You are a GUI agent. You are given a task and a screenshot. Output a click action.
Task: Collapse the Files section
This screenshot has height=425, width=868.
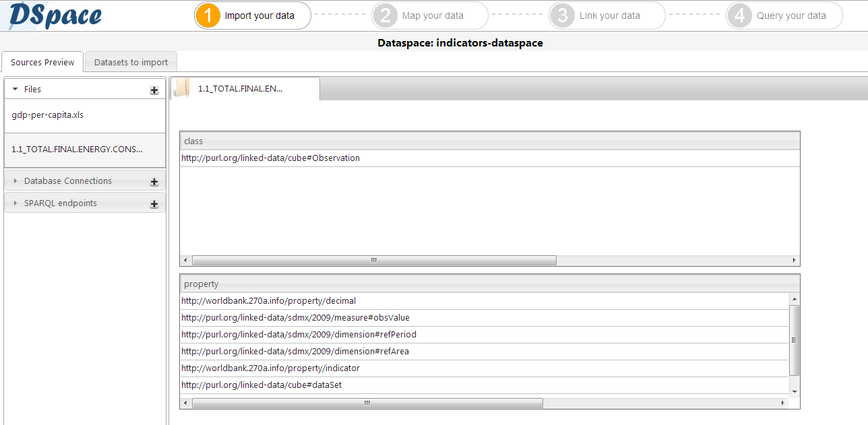click(15, 89)
